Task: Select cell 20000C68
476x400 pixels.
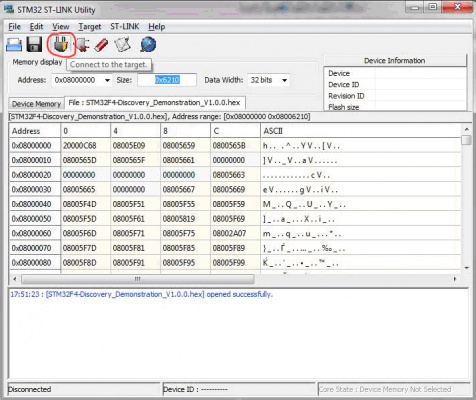Action: [86, 146]
